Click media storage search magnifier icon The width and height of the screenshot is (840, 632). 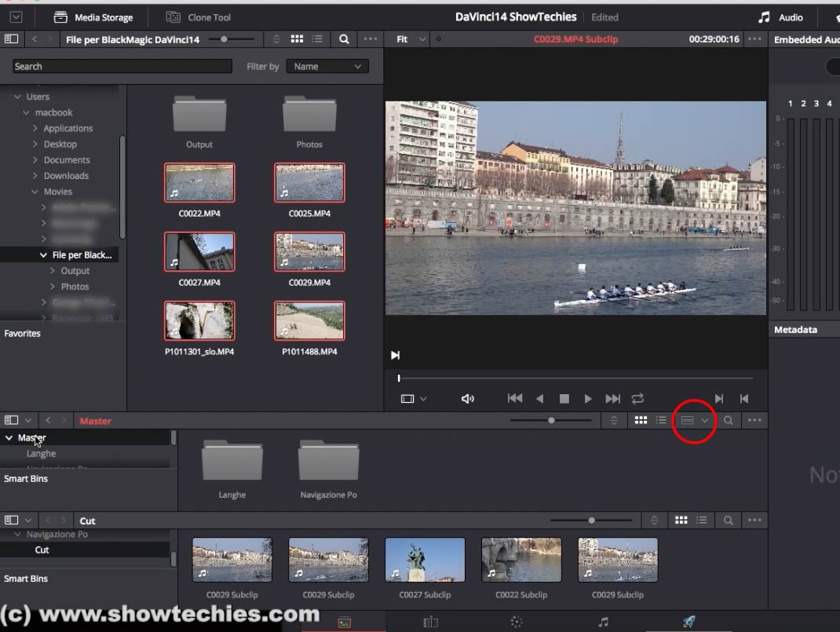344,39
